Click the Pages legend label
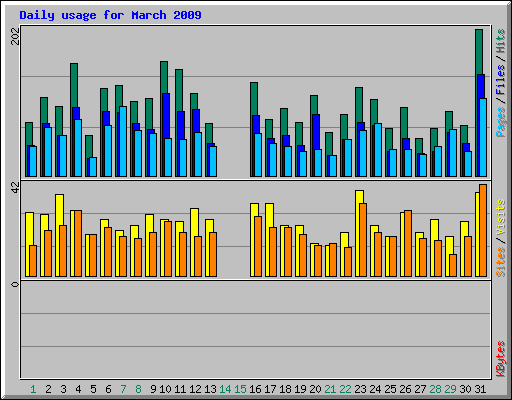Image resolution: width=512 pixels, height=400 pixels. coord(500,122)
